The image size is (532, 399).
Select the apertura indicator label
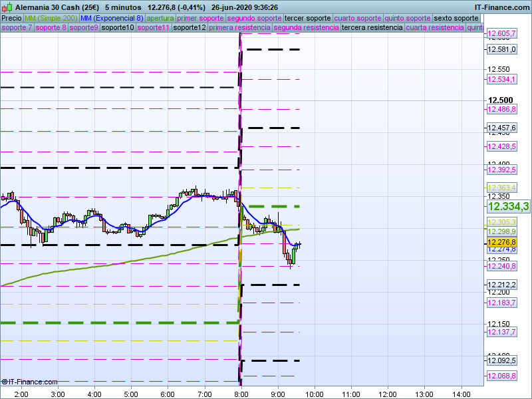161,18
